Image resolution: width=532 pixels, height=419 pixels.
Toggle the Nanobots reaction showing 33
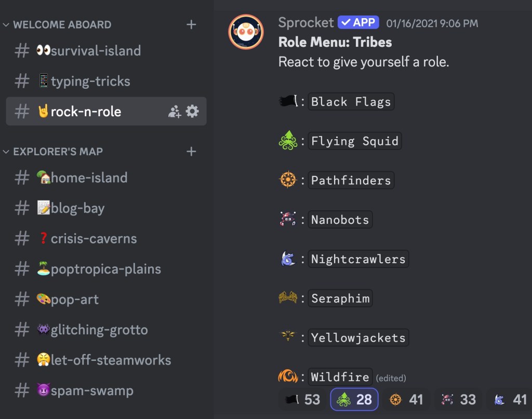458,399
